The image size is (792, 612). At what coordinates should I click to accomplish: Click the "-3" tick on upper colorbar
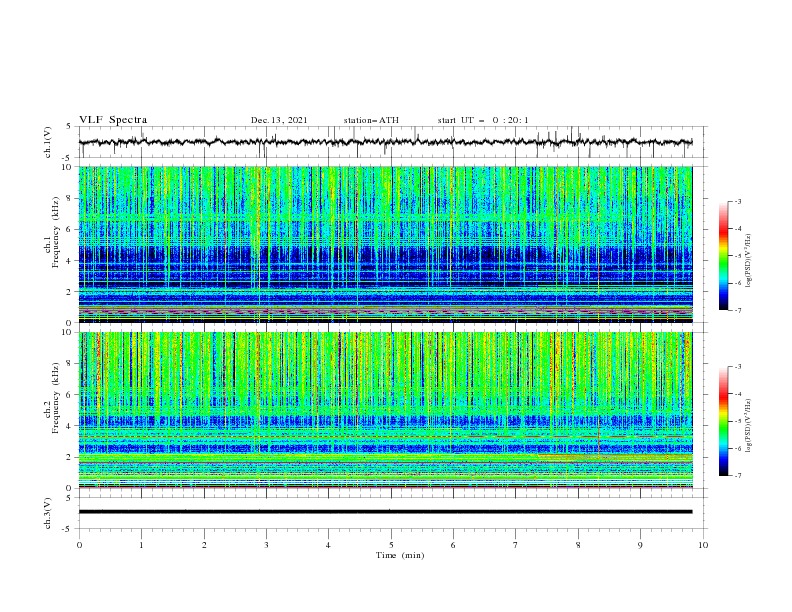tap(737, 201)
